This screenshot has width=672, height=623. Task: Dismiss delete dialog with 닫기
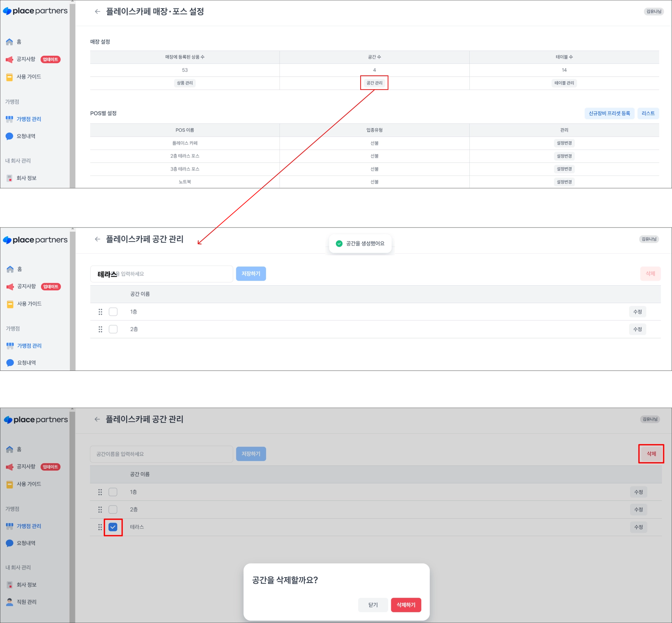[373, 605]
